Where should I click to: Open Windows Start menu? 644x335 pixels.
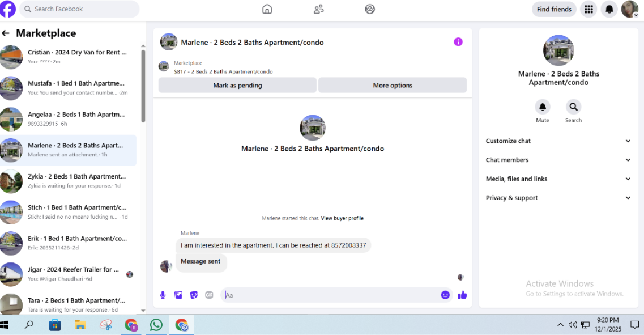coord(5,325)
